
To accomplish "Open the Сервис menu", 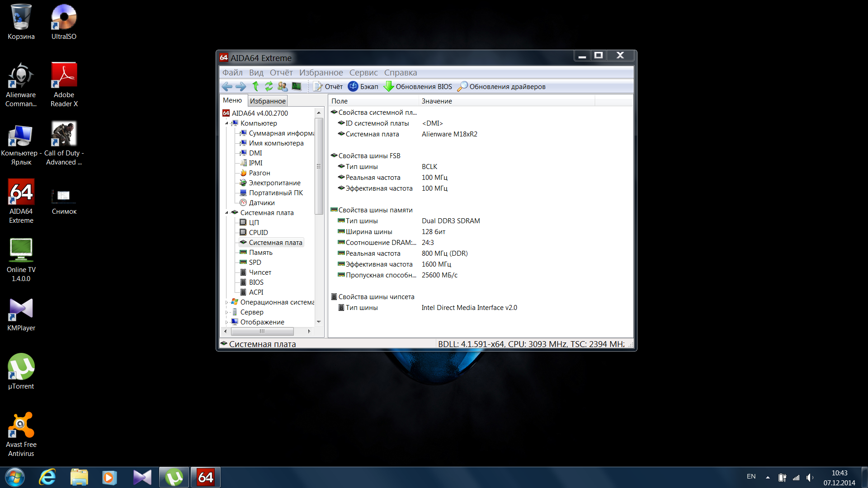I will click(x=363, y=72).
